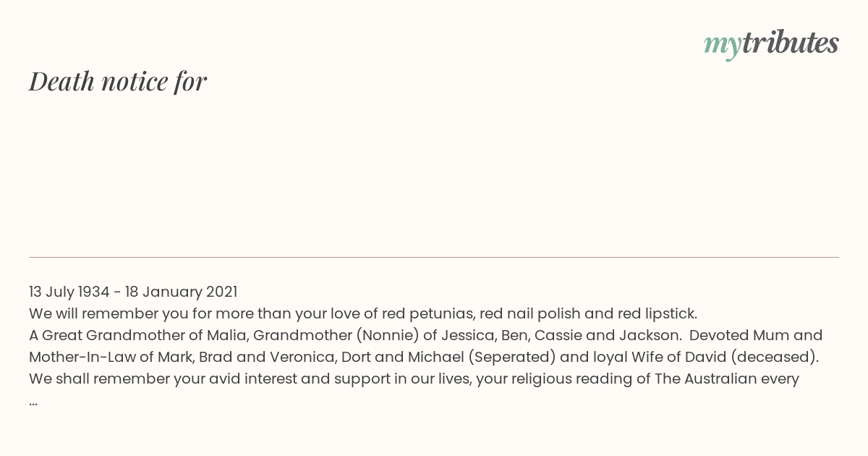The image size is (868, 456).
Task: Click the line starting "We shall remember"
Action: [414, 379]
